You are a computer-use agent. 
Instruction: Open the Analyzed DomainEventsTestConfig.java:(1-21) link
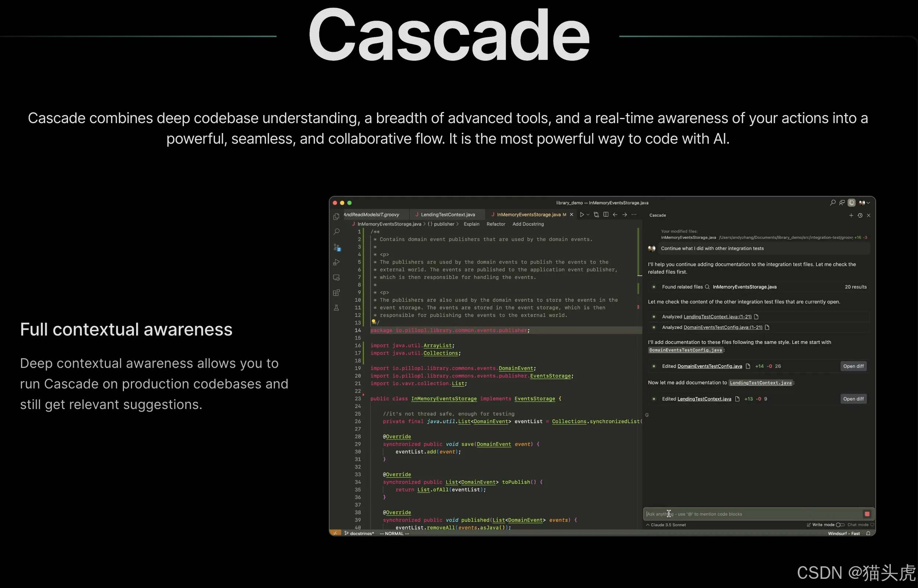723,327
